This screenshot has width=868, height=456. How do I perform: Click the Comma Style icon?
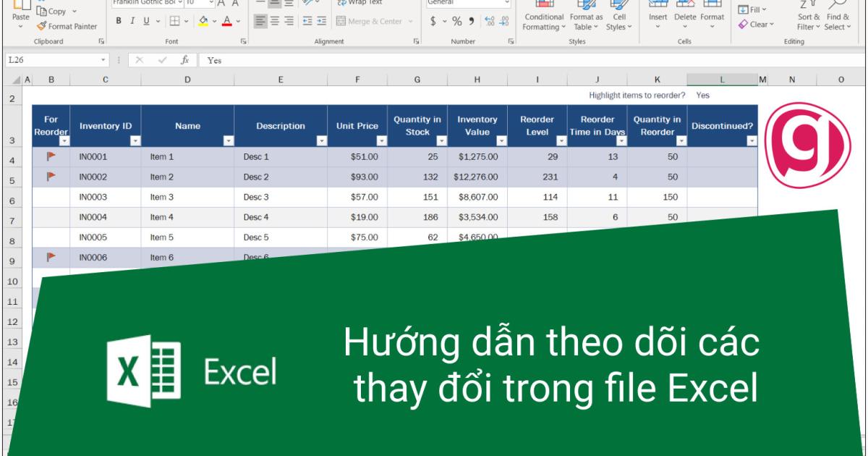pyautogui.click(x=472, y=20)
